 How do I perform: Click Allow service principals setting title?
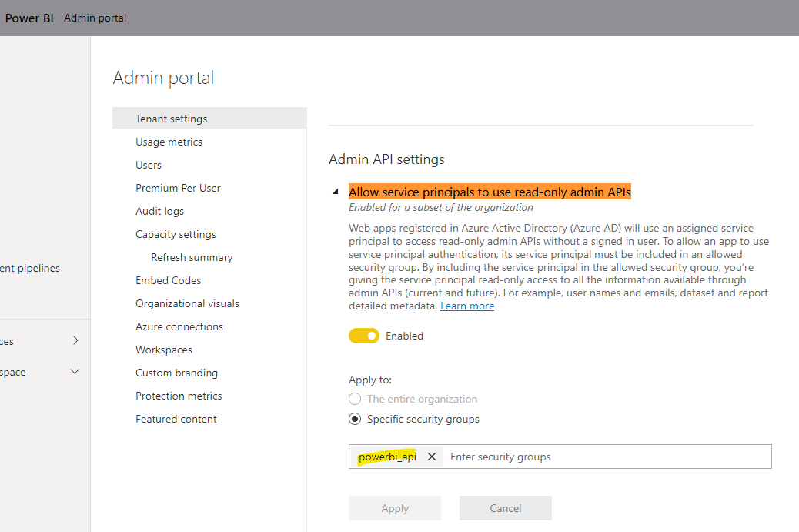click(490, 192)
